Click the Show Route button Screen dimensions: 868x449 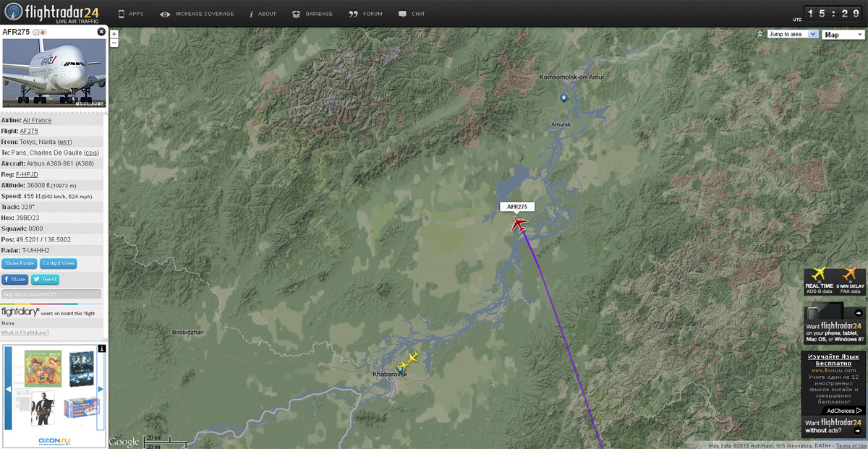click(20, 264)
